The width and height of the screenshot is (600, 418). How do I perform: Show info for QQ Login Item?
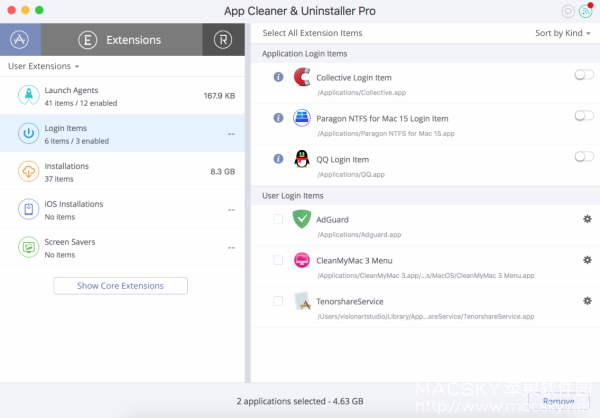[278, 158]
